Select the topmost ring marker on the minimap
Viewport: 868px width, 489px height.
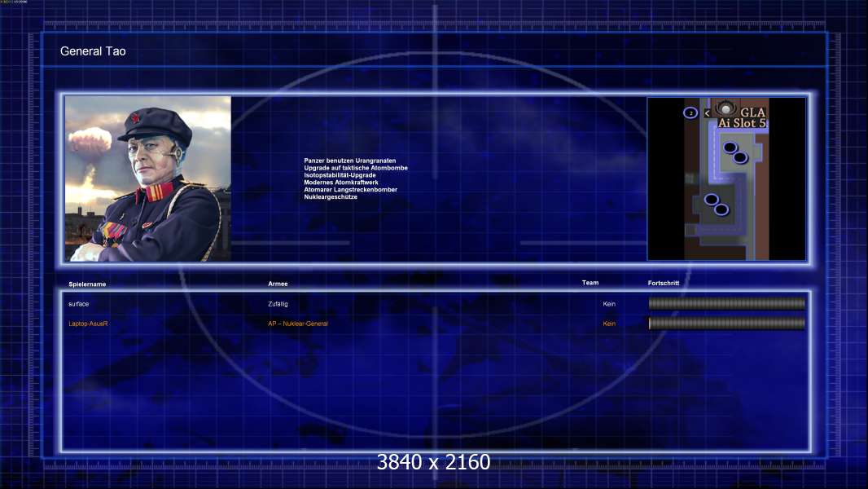click(x=730, y=148)
